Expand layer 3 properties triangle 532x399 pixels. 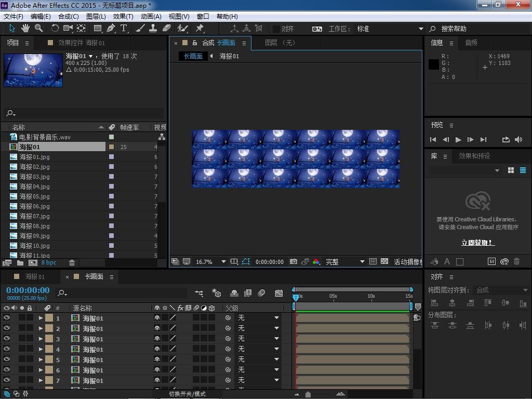(41, 339)
